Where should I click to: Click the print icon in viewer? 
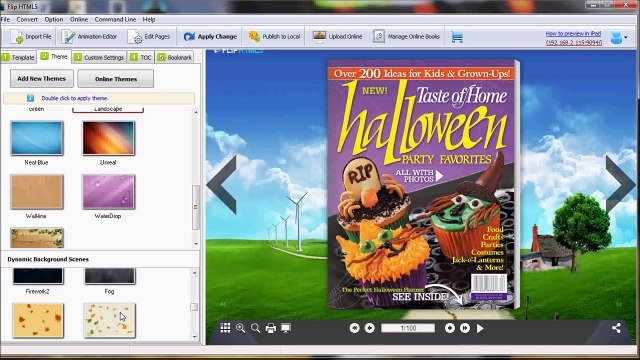click(x=271, y=328)
